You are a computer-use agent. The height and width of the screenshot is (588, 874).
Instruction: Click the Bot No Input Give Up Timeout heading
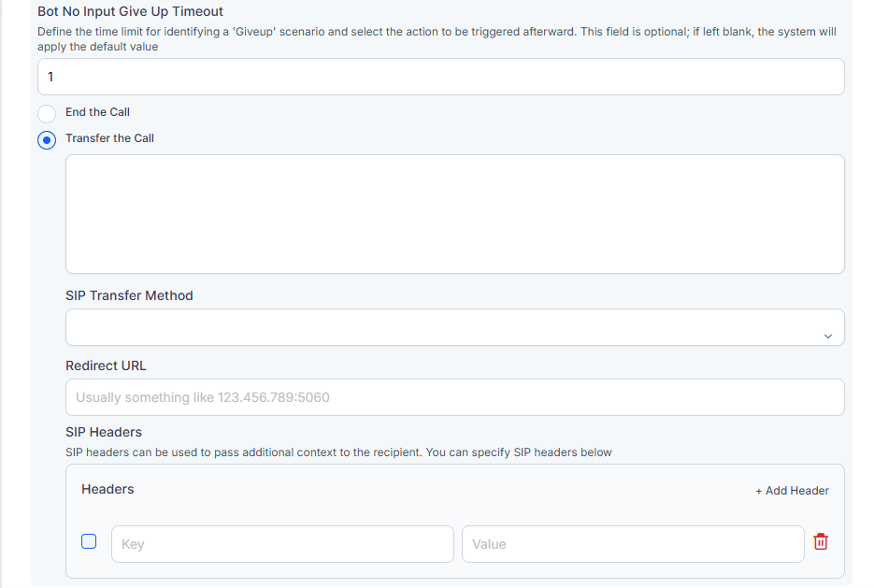130,12
